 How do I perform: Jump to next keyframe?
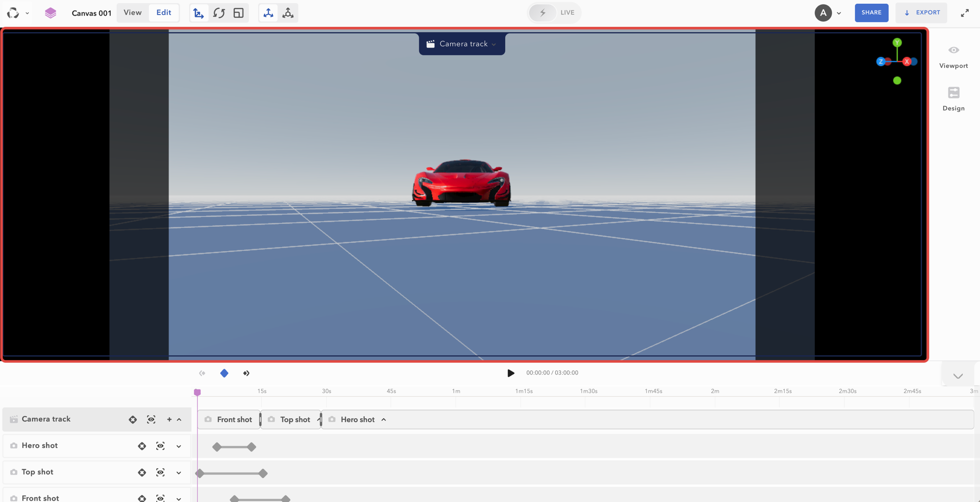(x=246, y=373)
